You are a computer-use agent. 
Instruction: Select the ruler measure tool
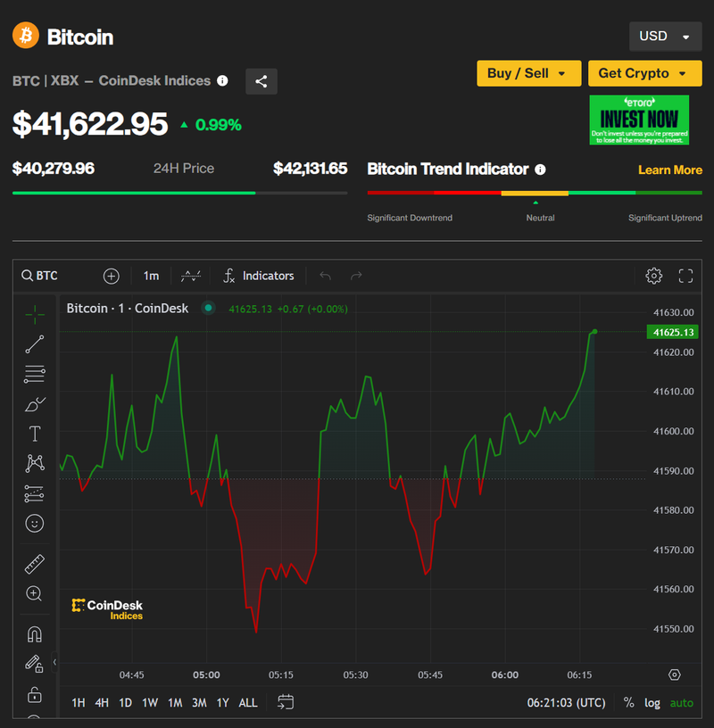pos(35,564)
